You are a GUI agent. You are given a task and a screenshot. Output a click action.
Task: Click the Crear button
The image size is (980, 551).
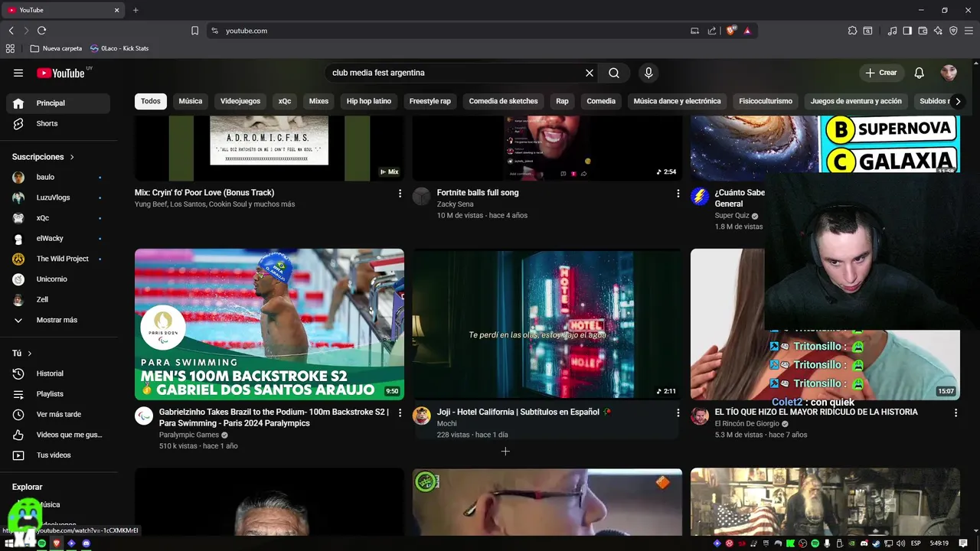pos(881,73)
